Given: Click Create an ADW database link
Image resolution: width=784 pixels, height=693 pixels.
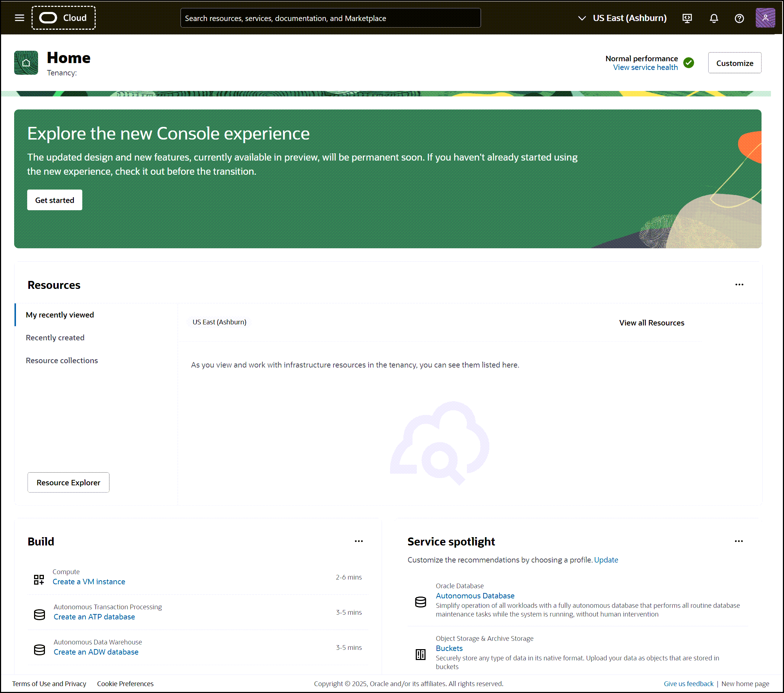Looking at the screenshot, I should point(96,652).
